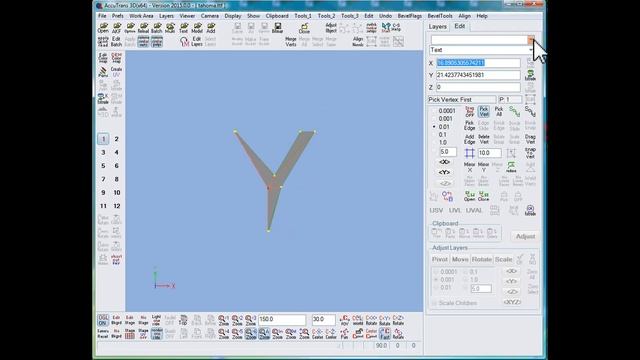Click the 30.0 camera value field
Screen dimensions: 640x360
(323, 320)
